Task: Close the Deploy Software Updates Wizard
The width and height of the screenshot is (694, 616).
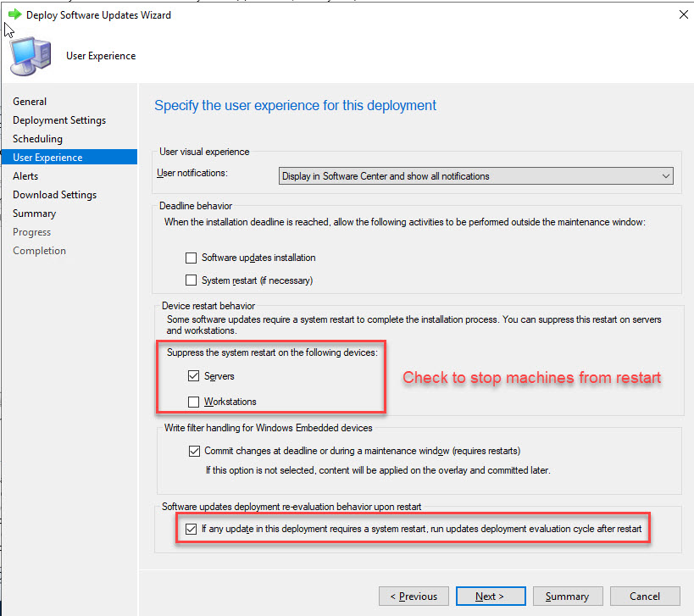Action: (682, 14)
